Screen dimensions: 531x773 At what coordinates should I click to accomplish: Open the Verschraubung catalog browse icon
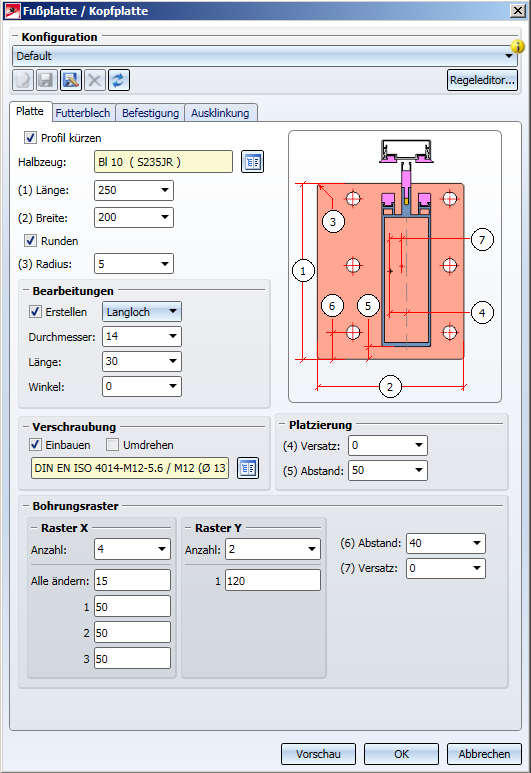pos(248,468)
